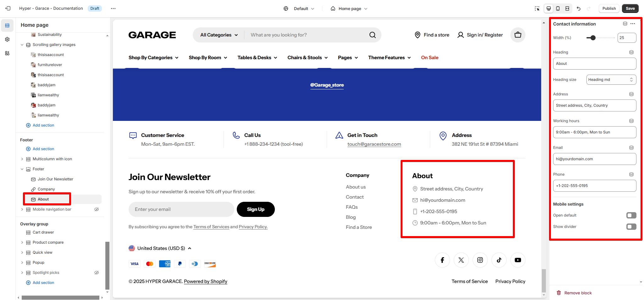Collapse the Scrolling gallery images section
644x300 pixels.
[22, 45]
